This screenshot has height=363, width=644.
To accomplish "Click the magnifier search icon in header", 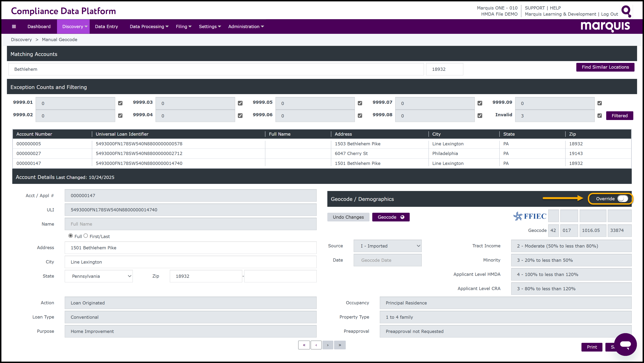I will tap(626, 11).
